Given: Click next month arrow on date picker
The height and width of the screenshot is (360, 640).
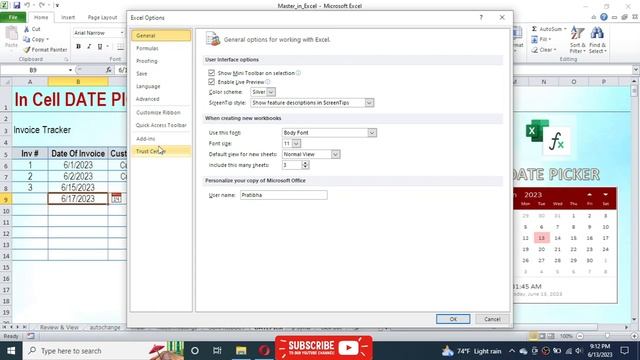Looking at the screenshot, I should (605, 194).
